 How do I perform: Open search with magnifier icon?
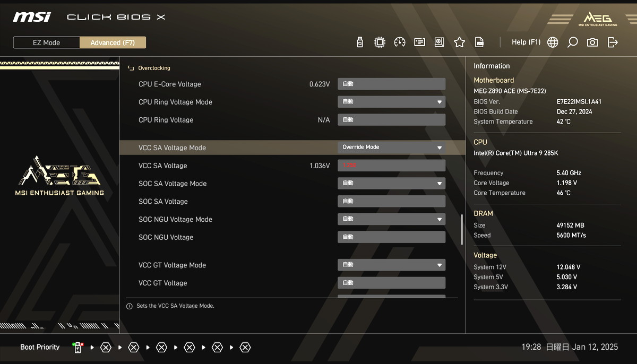pyautogui.click(x=572, y=42)
